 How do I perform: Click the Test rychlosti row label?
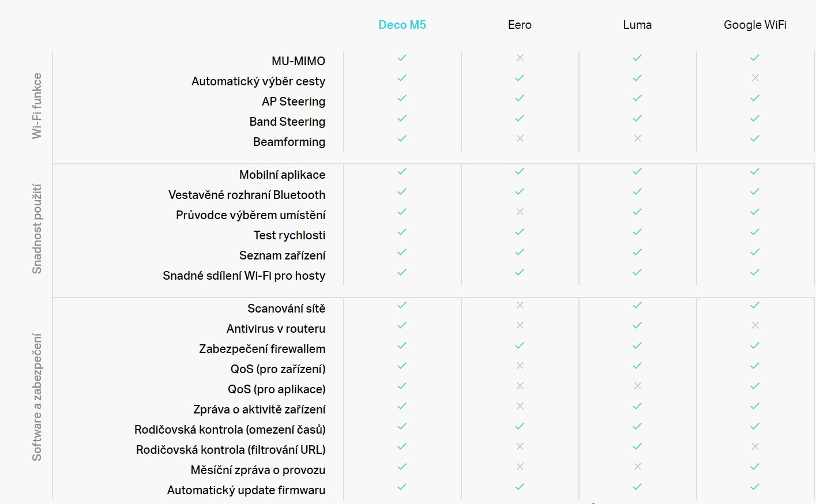pyautogui.click(x=289, y=235)
